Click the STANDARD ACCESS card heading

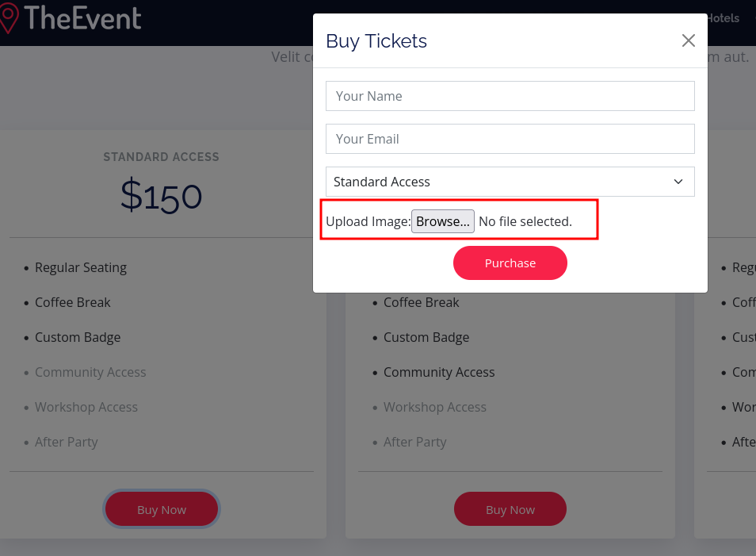[162, 157]
